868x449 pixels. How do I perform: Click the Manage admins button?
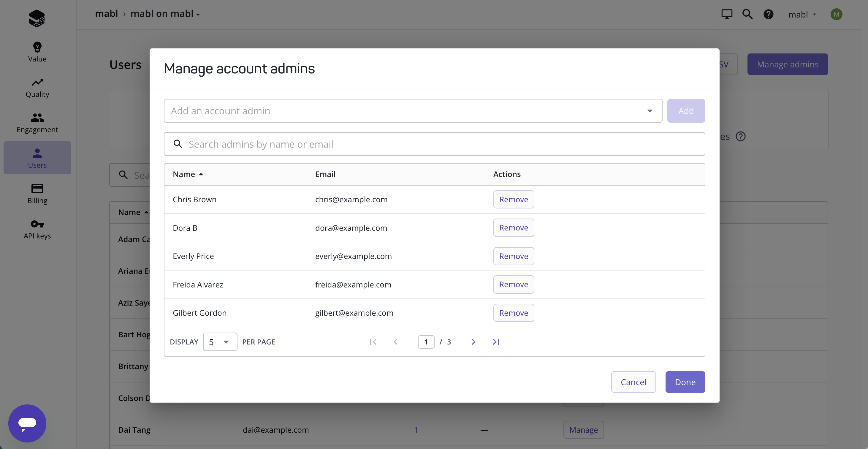click(788, 64)
